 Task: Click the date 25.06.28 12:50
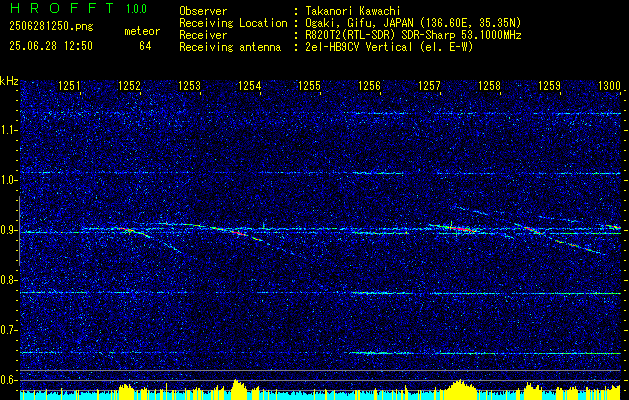tap(51, 46)
